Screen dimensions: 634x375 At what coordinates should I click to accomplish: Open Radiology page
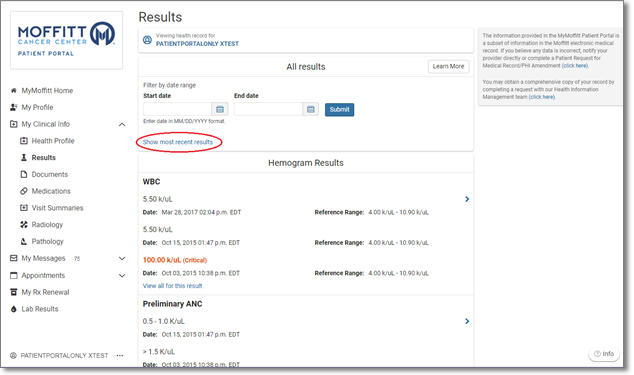pyautogui.click(x=47, y=225)
